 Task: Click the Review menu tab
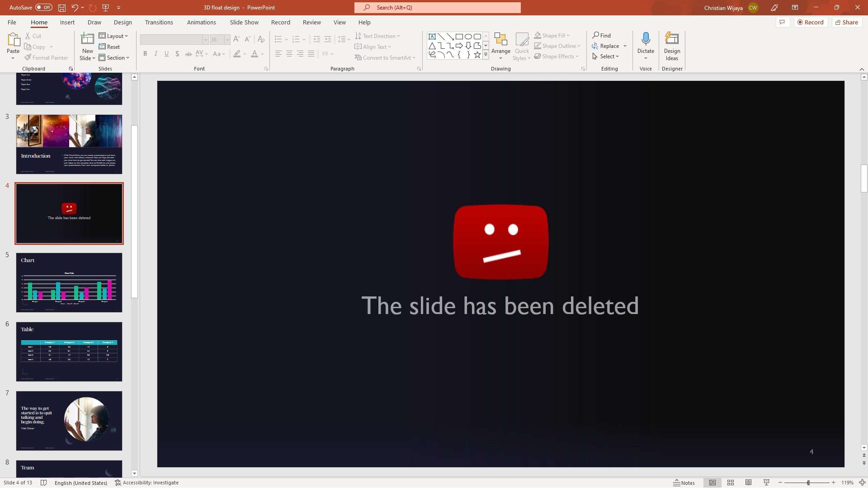[x=311, y=22]
